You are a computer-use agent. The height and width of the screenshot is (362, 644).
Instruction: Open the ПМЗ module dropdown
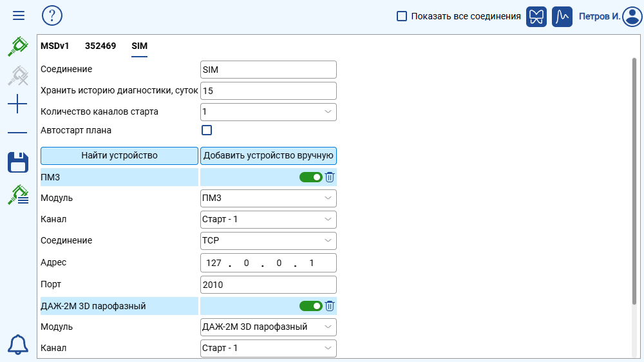(269, 198)
